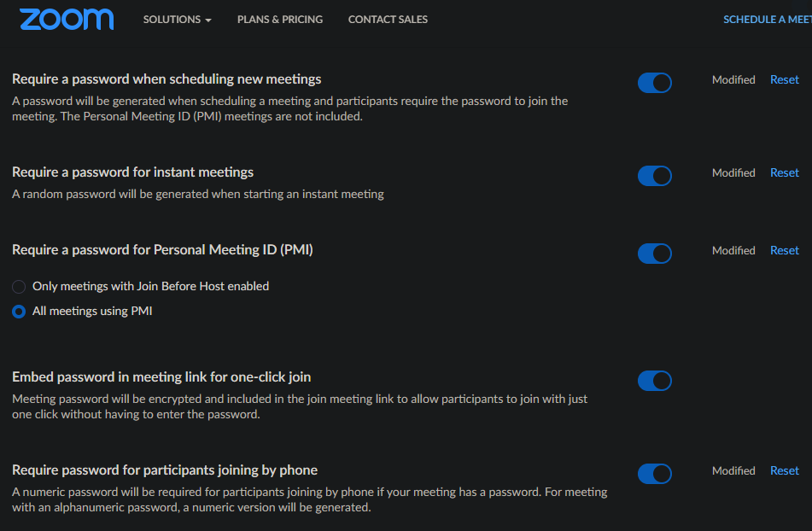Image resolution: width=812 pixels, height=531 pixels.
Task: Reset instant meetings password setting
Action: click(785, 172)
